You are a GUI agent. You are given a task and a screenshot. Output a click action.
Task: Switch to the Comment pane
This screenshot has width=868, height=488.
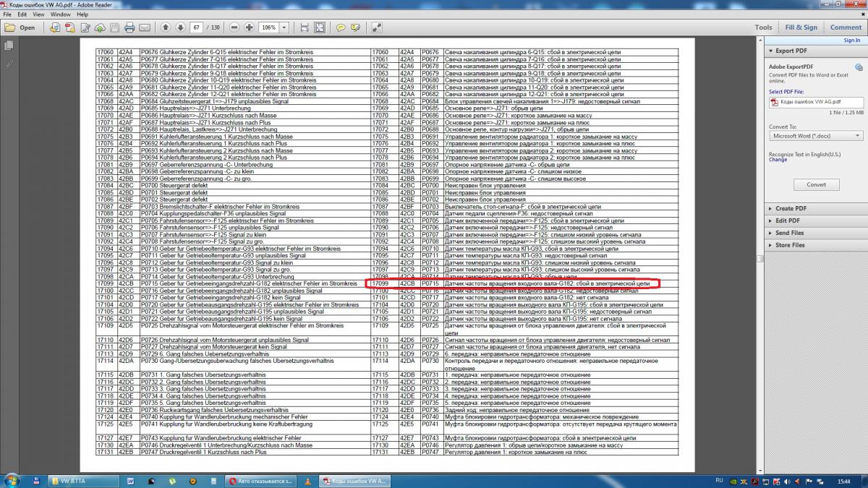[x=846, y=27]
